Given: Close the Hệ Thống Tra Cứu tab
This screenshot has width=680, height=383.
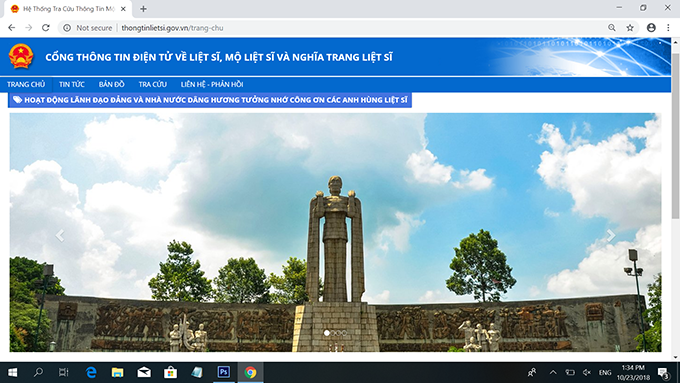Looking at the screenshot, I should tap(123, 9).
